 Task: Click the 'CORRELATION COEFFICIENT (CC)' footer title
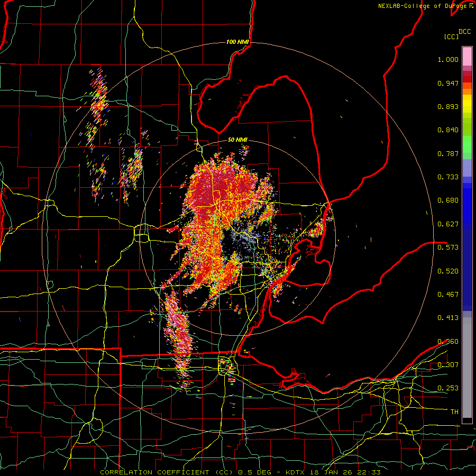[167, 472]
